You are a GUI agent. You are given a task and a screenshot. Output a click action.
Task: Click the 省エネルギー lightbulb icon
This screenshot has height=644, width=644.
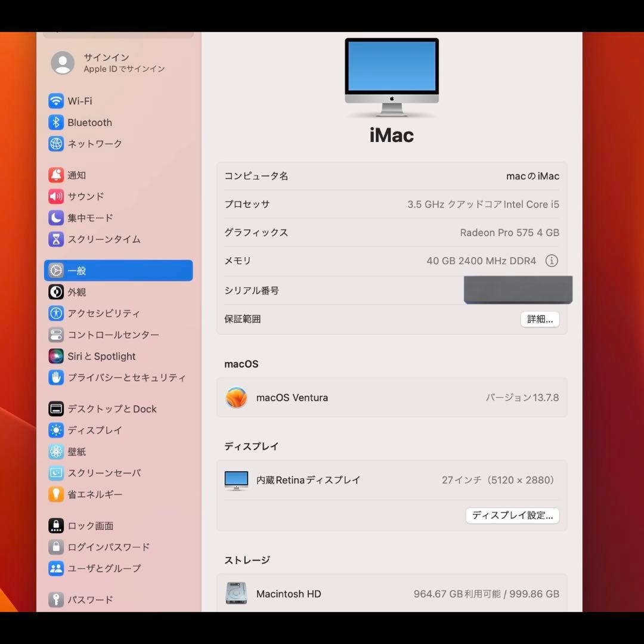click(55, 494)
